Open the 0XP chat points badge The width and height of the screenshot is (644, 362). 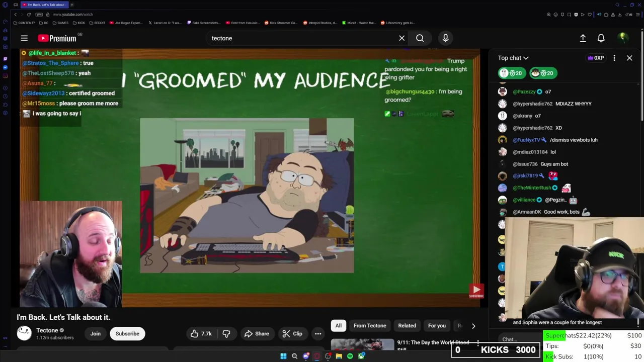pos(596,58)
